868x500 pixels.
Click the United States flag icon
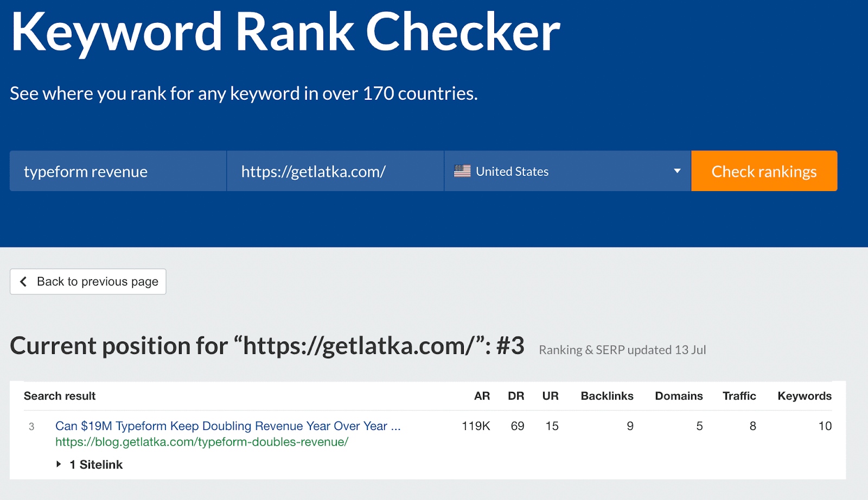tap(462, 171)
